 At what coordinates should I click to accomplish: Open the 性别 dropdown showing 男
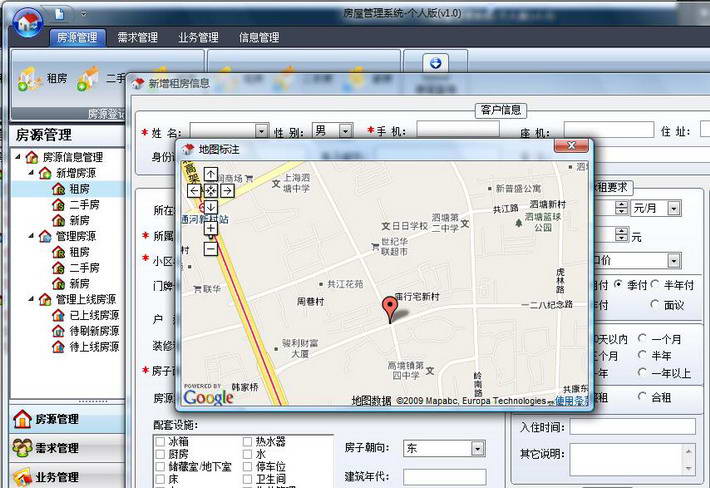(345, 131)
